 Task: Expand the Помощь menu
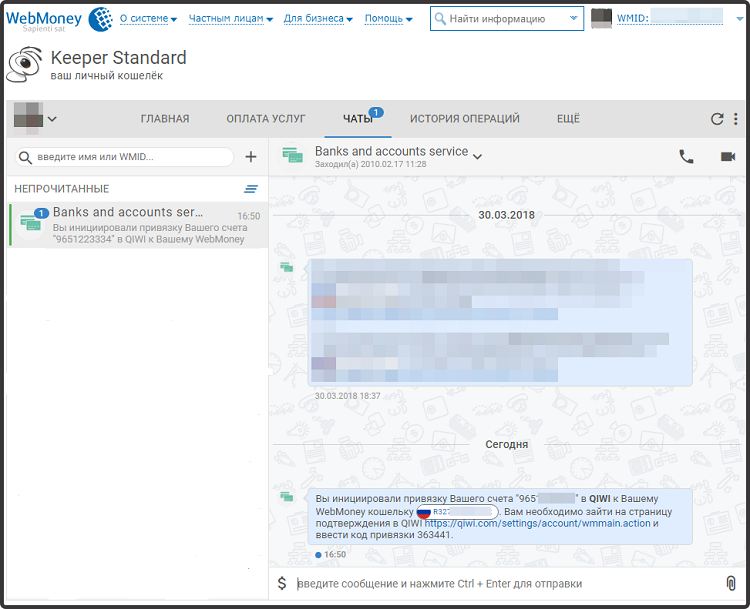click(x=388, y=19)
